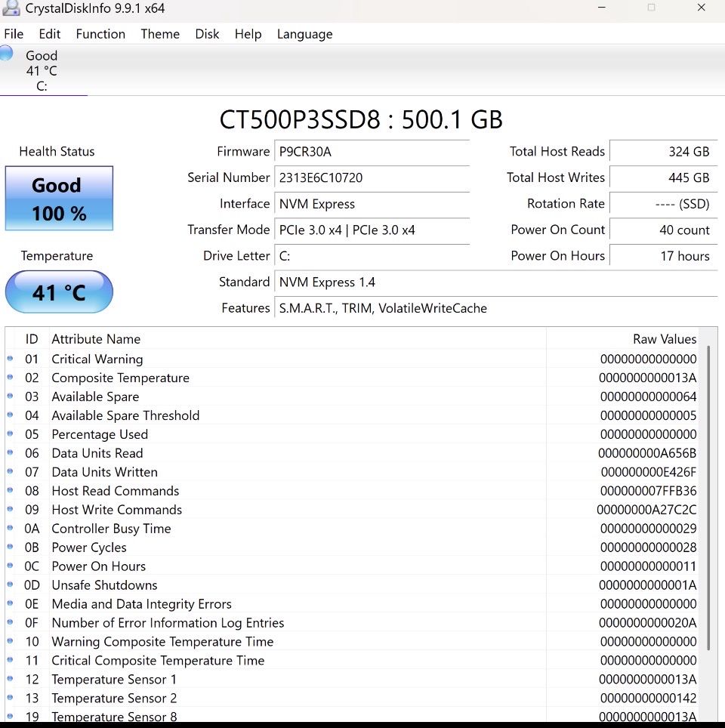Click the Health Status label
This screenshot has height=728, width=725.
[57, 151]
